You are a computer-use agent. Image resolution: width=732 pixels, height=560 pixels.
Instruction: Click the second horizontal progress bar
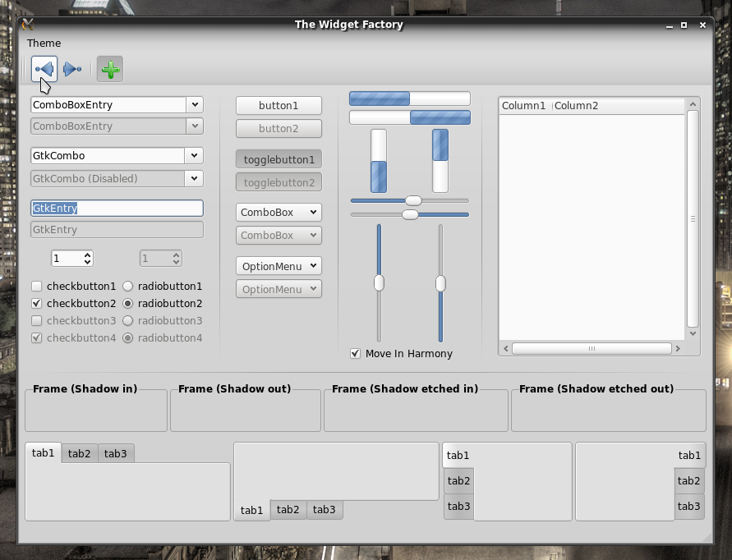pyautogui.click(x=410, y=117)
